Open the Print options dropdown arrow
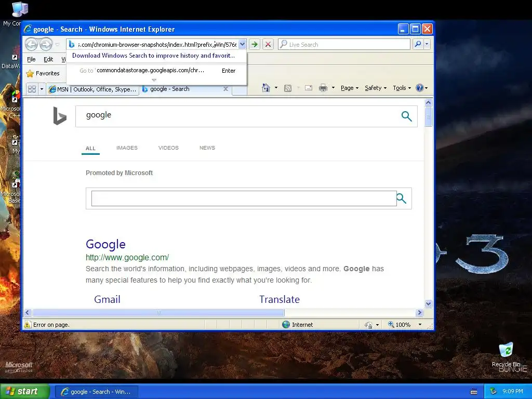532x399 pixels. [333, 88]
